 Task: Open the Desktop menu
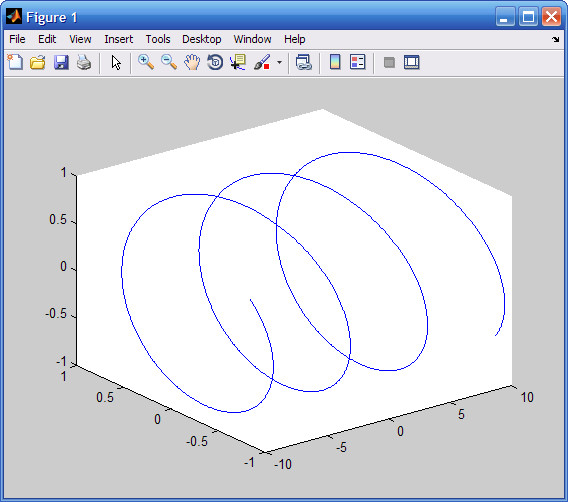point(201,39)
